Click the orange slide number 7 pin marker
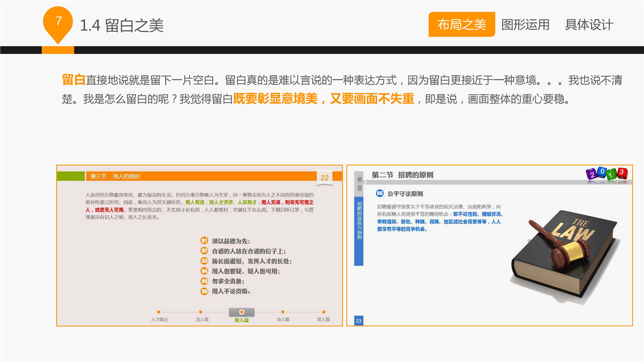This screenshot has height=362, width=644. coord(58,23)
